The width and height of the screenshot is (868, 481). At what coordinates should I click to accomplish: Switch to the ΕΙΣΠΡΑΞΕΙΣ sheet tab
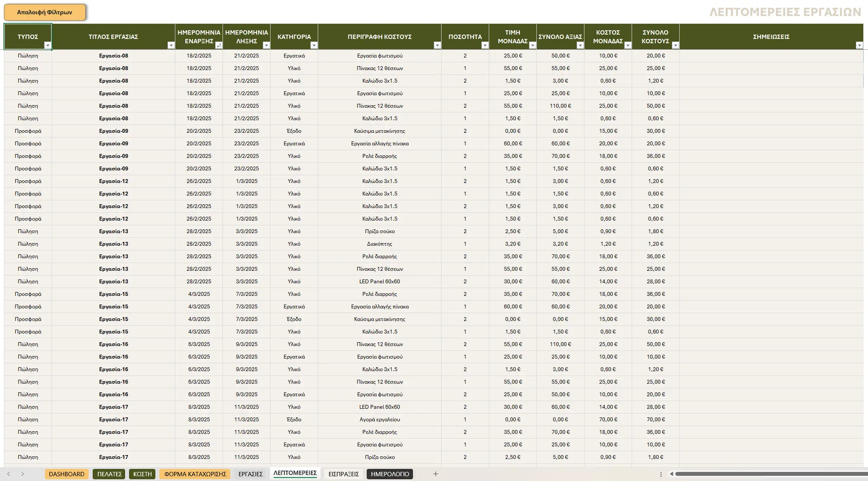343,474
